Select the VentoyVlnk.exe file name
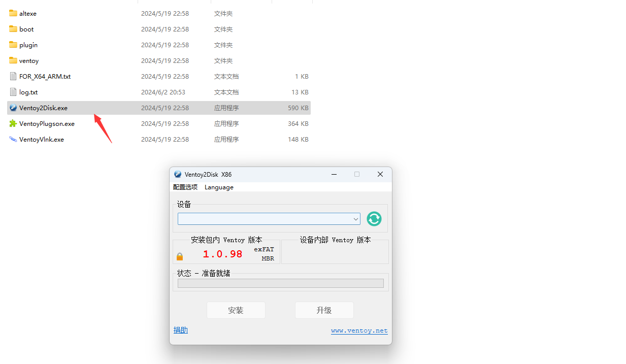 tap(42, 139)
